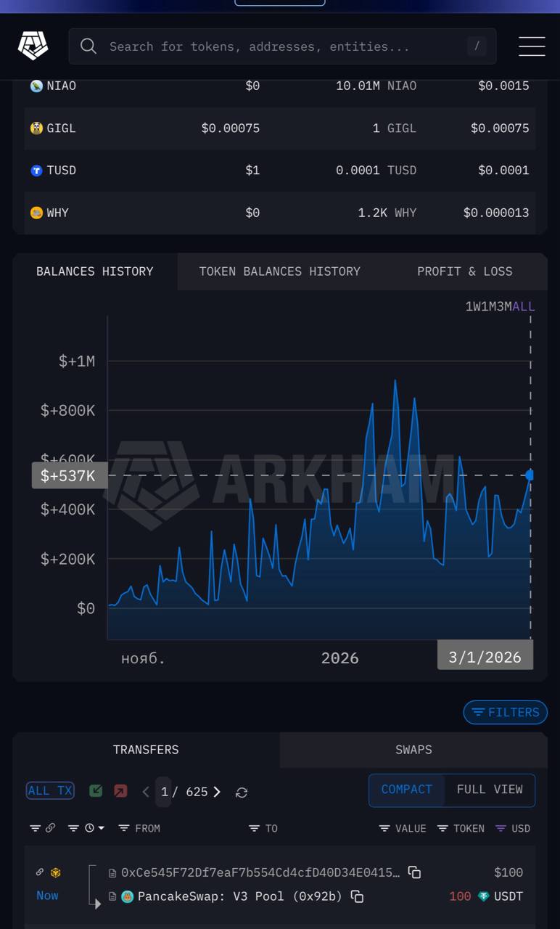Click the search magnifier icon

click(x=88, y=46)
